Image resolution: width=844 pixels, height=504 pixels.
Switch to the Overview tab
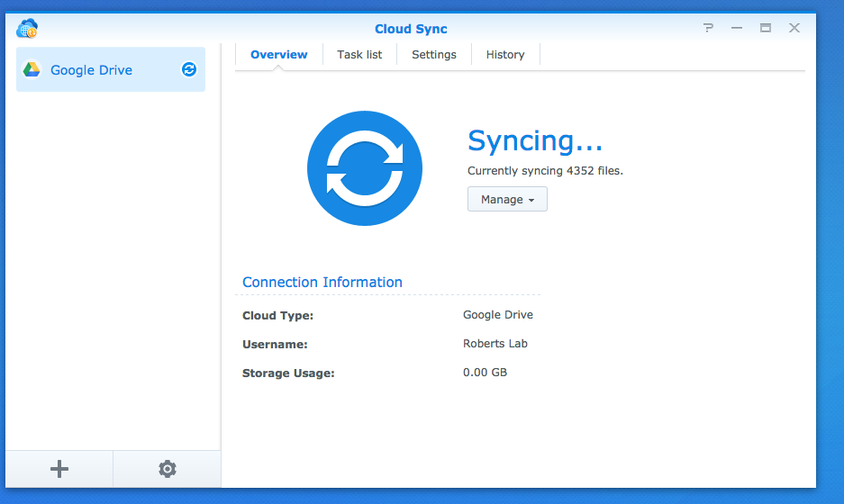click(x=279, y=55)
